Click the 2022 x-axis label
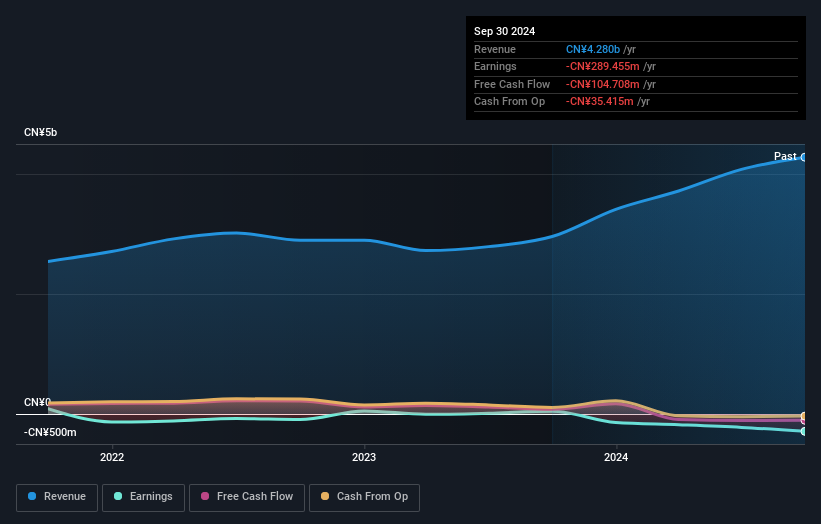The image size is (821, 524). [x=112, y=458]
